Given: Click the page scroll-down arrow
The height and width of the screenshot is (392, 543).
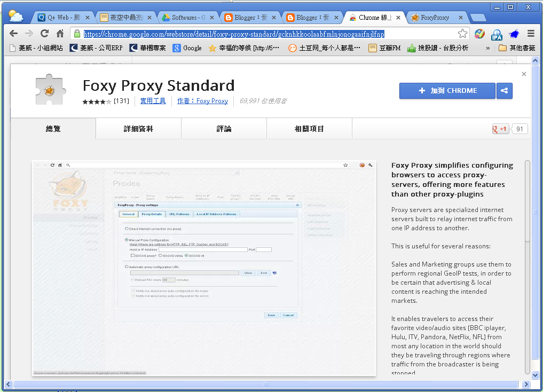Looking at the screenshot, I should pyautogui.click(x=535, y=375).
